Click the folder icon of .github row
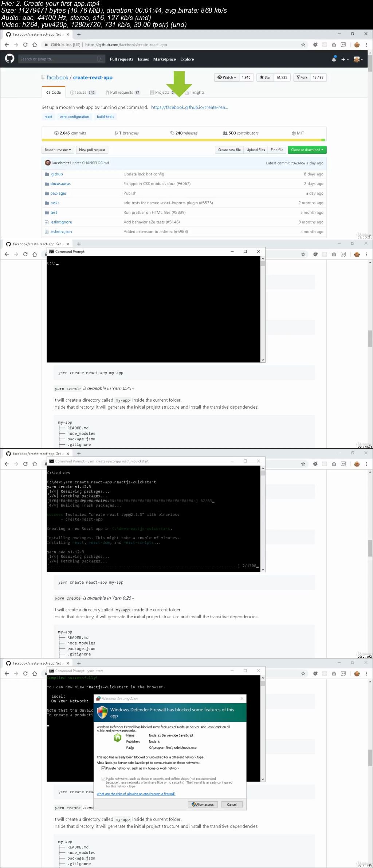373x868 pixels. (47, 174)
